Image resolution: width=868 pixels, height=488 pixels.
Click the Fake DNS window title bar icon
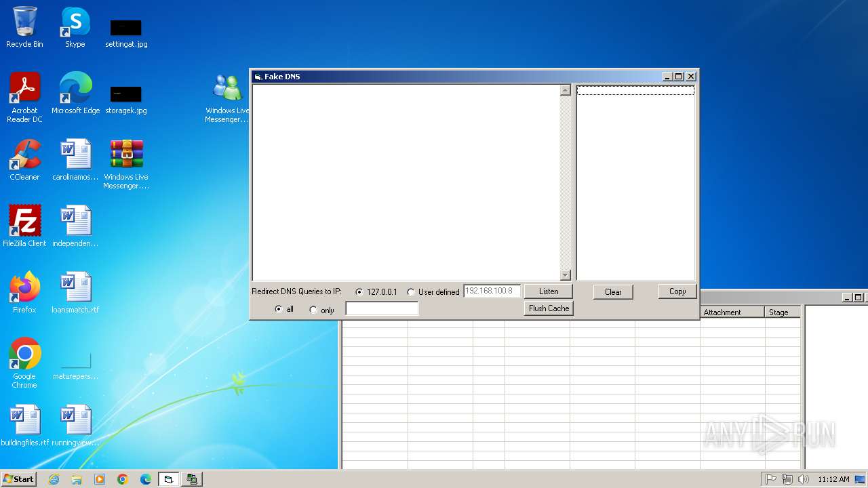pos(258,77)
